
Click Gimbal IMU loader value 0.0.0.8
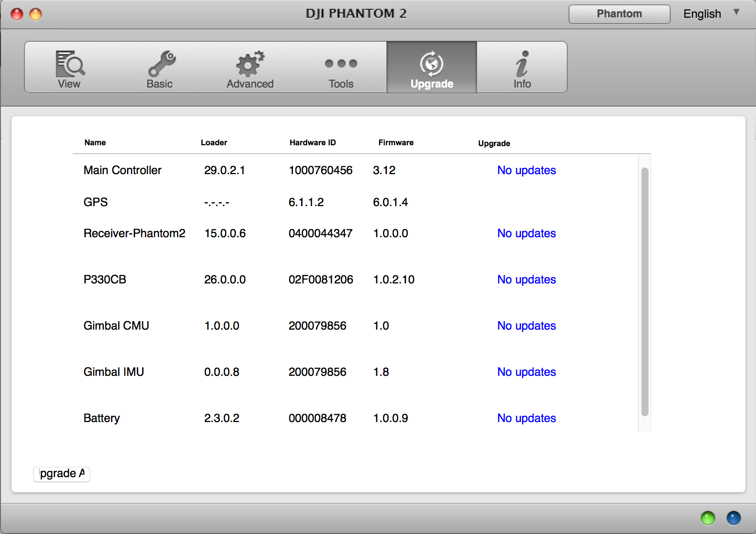[x=222, y=372]
